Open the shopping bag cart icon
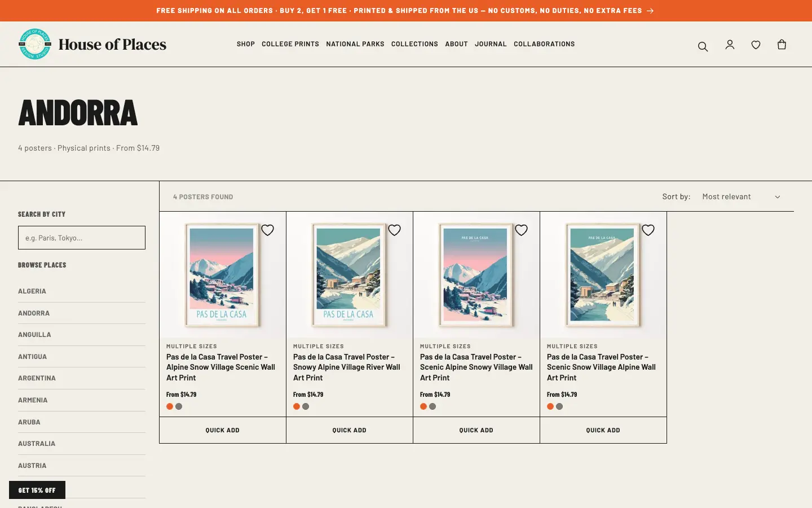The image size is (812, 508). 782,44
